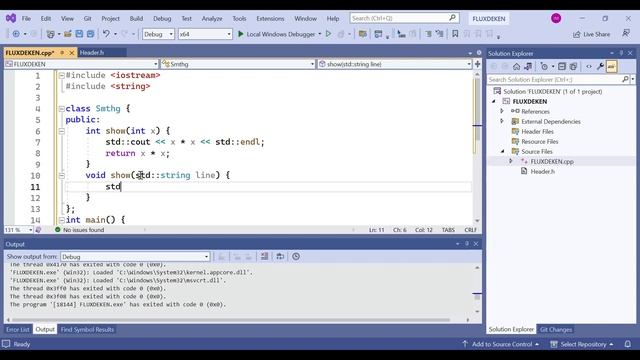640x360 pixels.
Task: Collapse the main function outline
Action: [62, 220]
